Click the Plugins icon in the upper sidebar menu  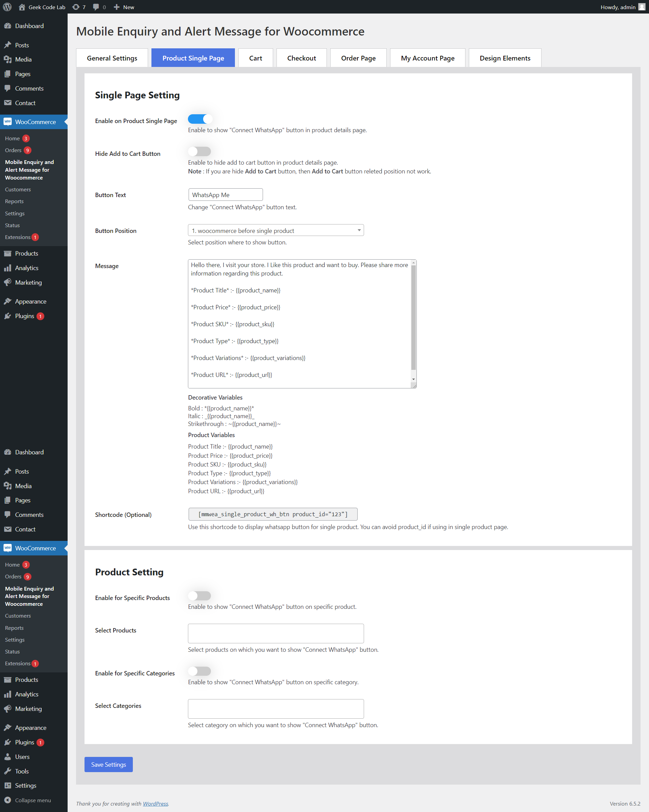(x=7, y=316)
